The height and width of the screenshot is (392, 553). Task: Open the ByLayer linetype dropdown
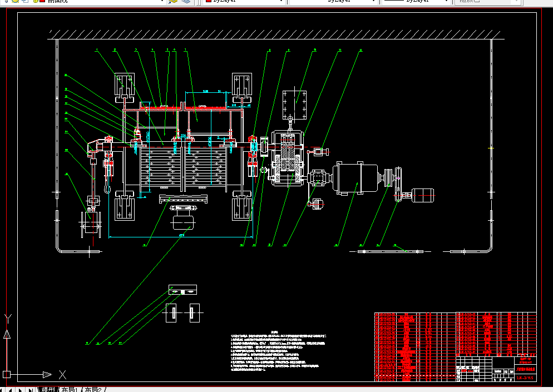373,2
